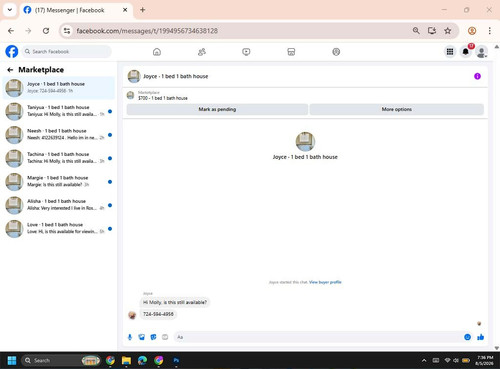Open the apps grid menu
Image resolution: width=500 pixels, height=369 pixels.
[450, 52]
